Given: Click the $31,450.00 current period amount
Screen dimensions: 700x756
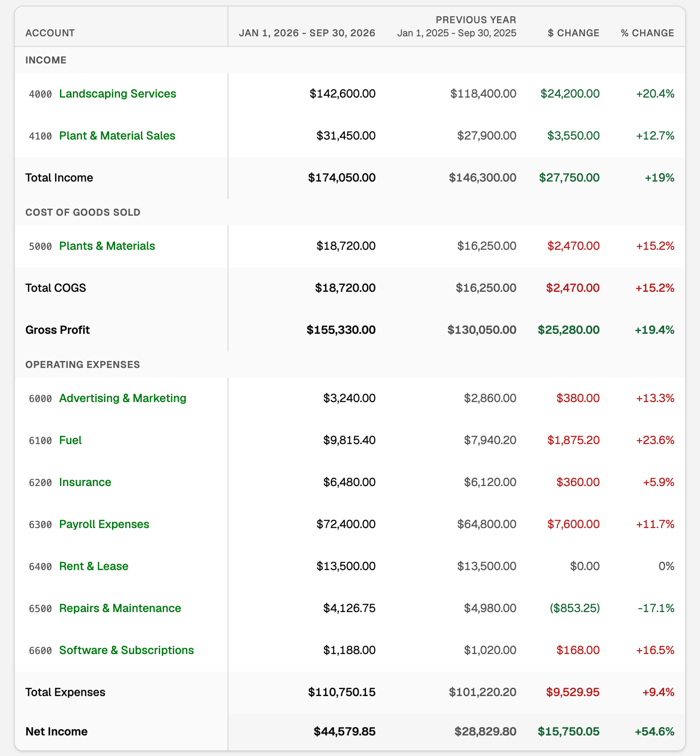Looking at the screenshot, I should 346,136.
